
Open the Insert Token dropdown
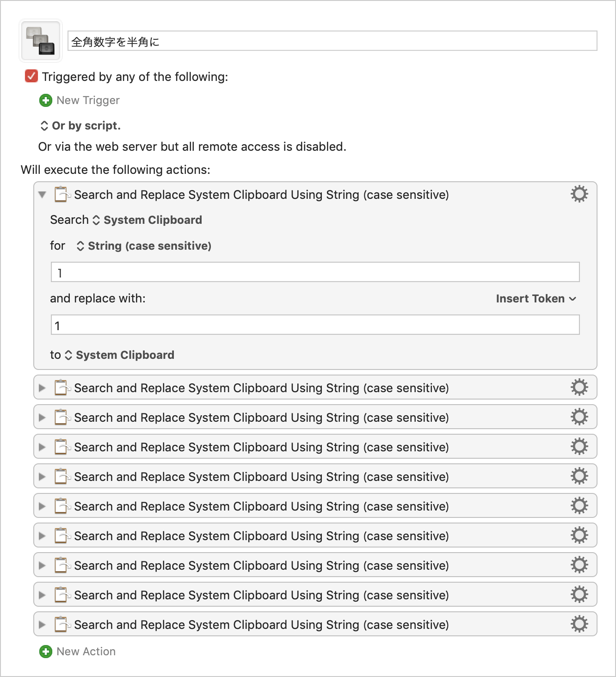pyautogui.click(x=536, y=299)
